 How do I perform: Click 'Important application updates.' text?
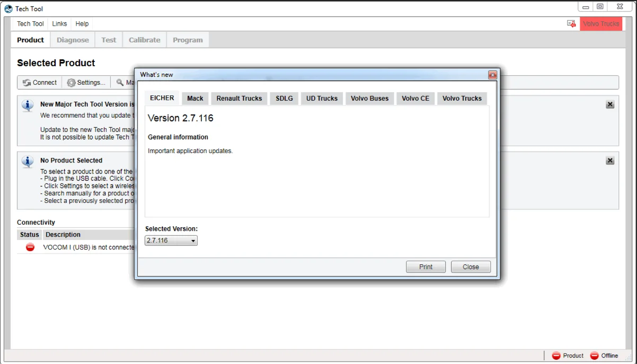coord(190,151)
